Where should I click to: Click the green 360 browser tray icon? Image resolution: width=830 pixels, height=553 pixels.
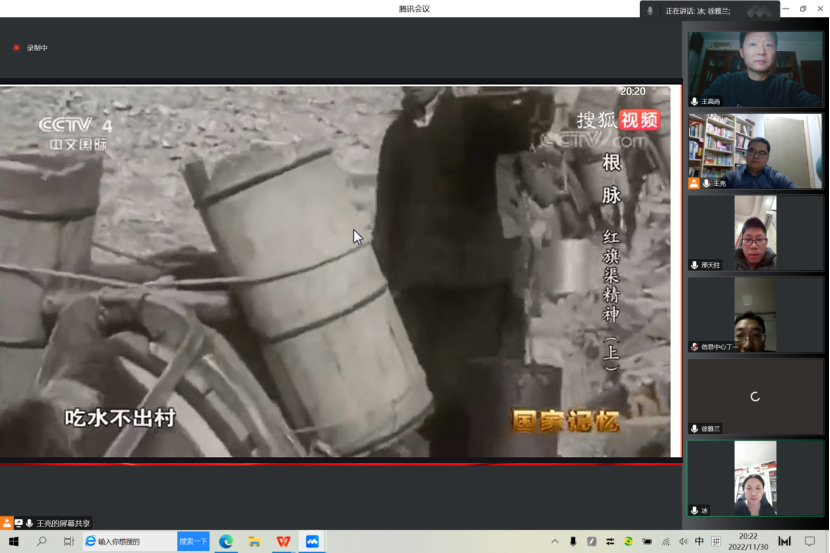tap(628, 541)
